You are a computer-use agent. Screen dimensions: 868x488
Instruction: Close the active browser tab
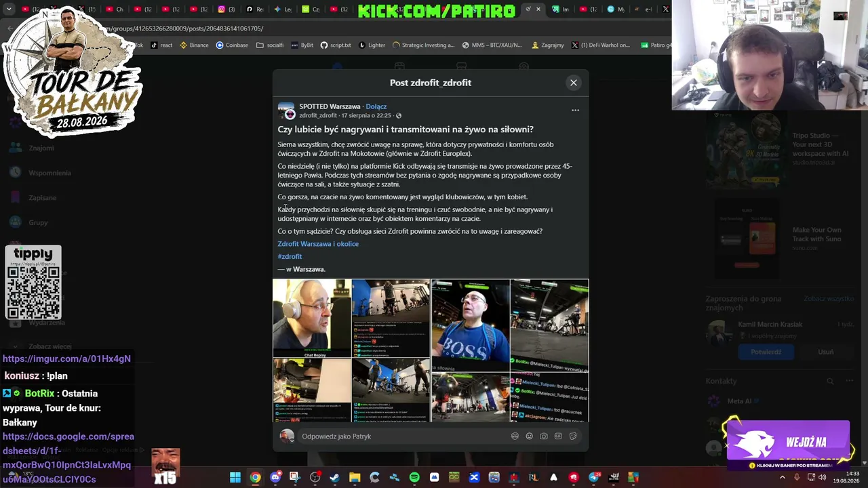[538, 9]
